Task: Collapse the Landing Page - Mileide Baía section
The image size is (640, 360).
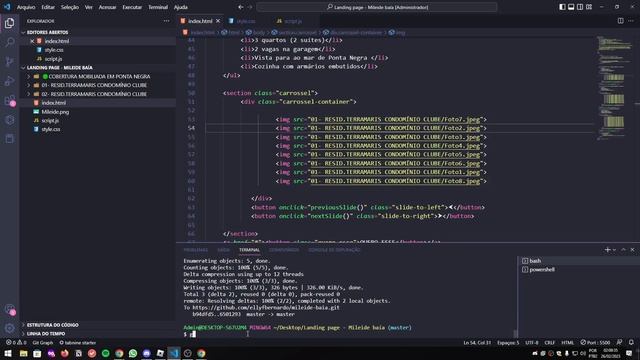Action: coord(60,68)
